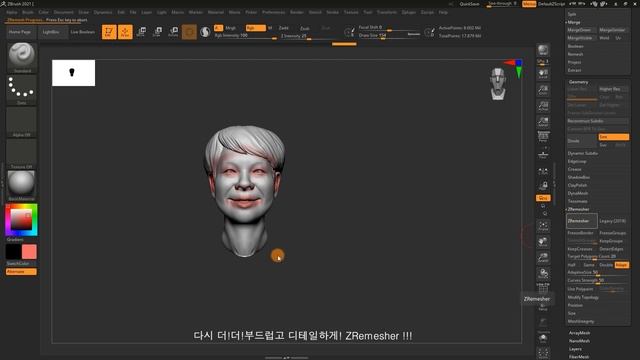Toggle the Rgb channel button
Screen dimensions: 640x360
coord(256,28)
